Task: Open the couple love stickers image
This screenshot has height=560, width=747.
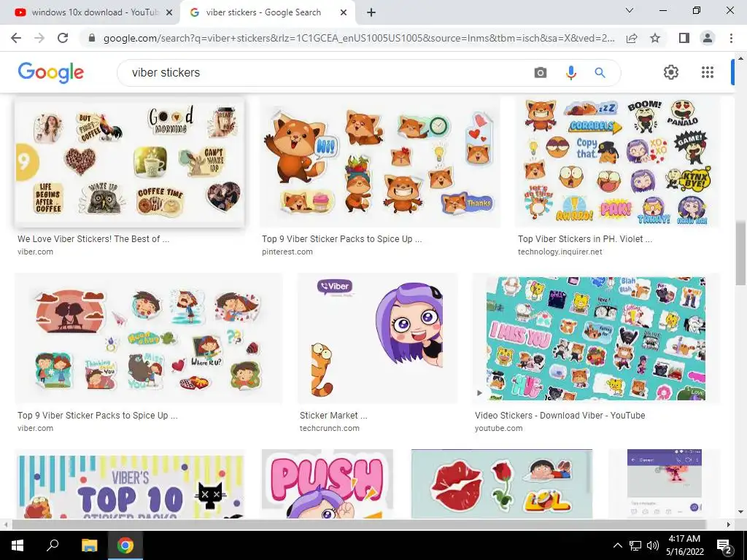Action: [149, 338]
